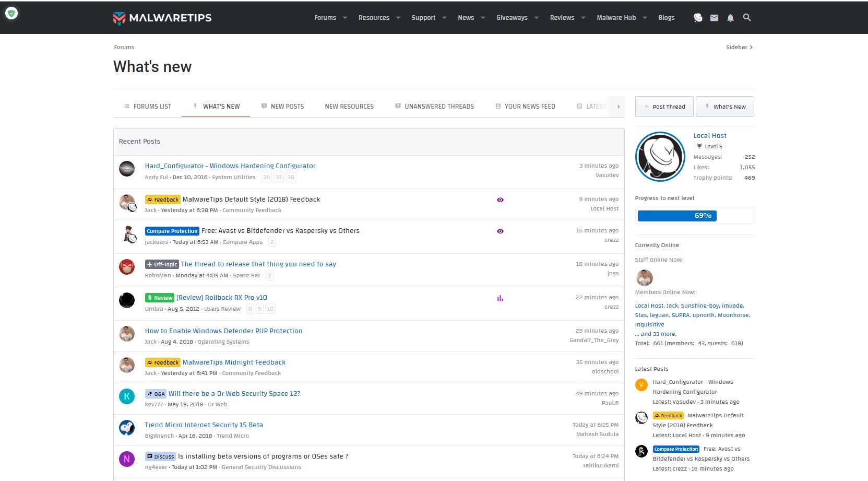Open Umbra's black avatar on Rollback review
This screenshot has height=481, width=868.
point(127,300)
